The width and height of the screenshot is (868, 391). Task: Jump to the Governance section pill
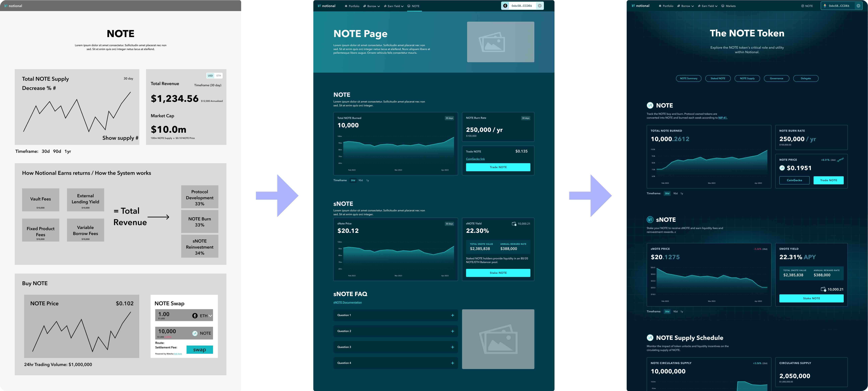[776, 78]
